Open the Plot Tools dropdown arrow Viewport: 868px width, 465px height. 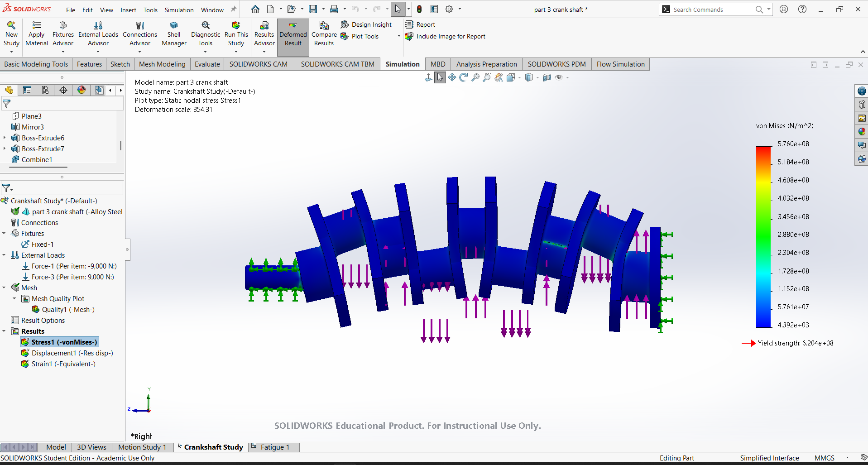click(x=399, y=36)
